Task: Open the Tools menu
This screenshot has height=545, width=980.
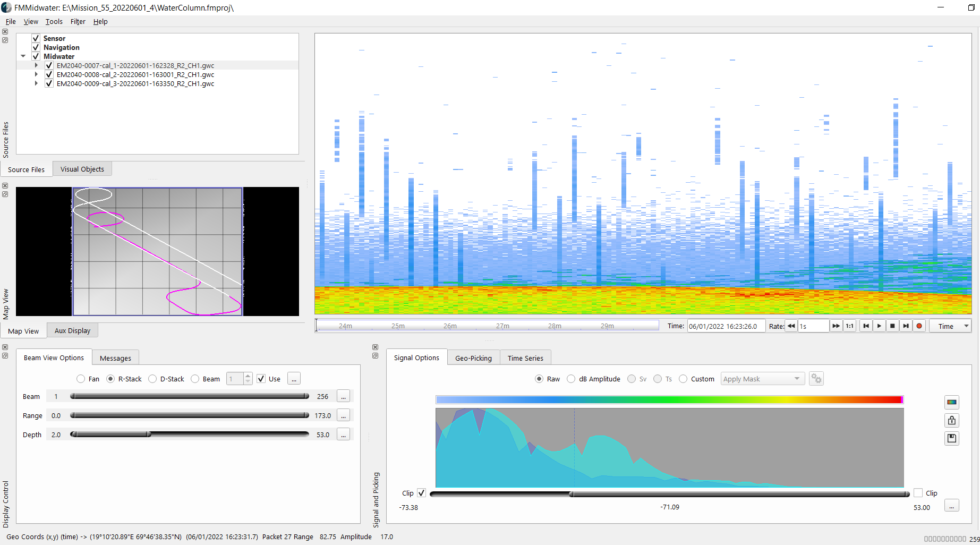Action: pos(54,21)
